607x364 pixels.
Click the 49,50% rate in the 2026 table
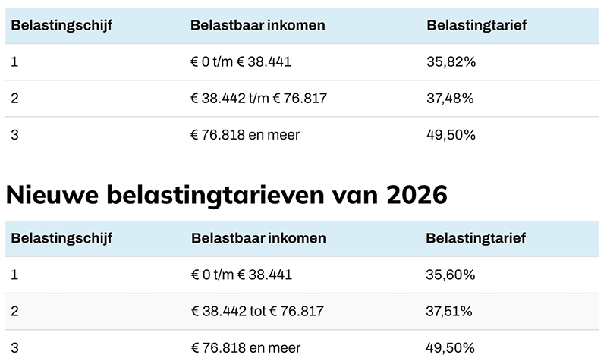point(451,348)
